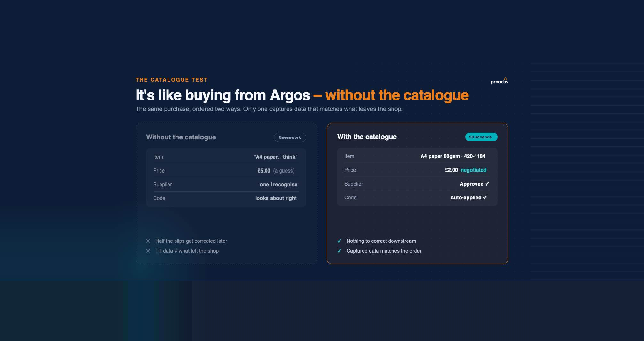
Task: Click 'It's like buying from Argos' headline
Action: [x=223, y=95]
